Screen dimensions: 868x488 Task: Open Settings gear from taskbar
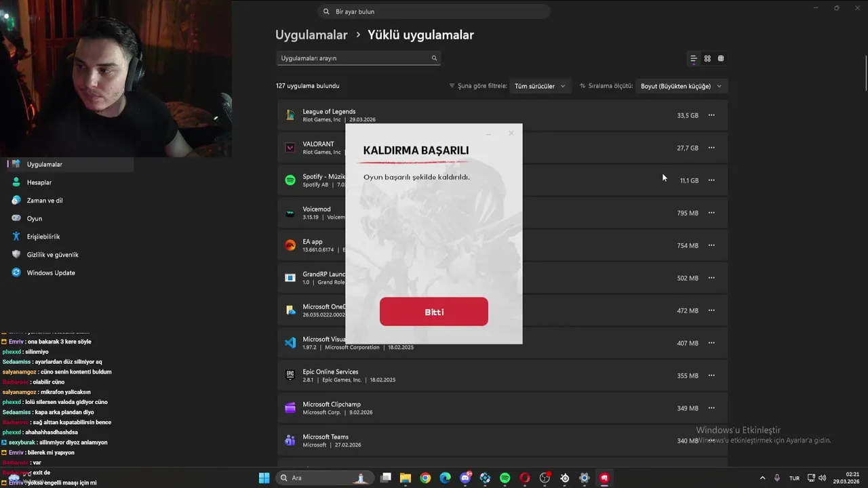tap(585, 478)
